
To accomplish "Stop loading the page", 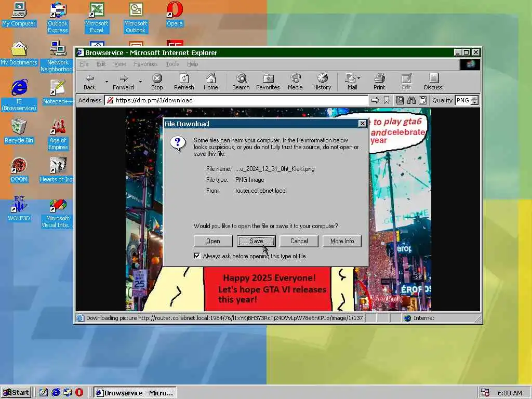I will (x=157, y=82).
